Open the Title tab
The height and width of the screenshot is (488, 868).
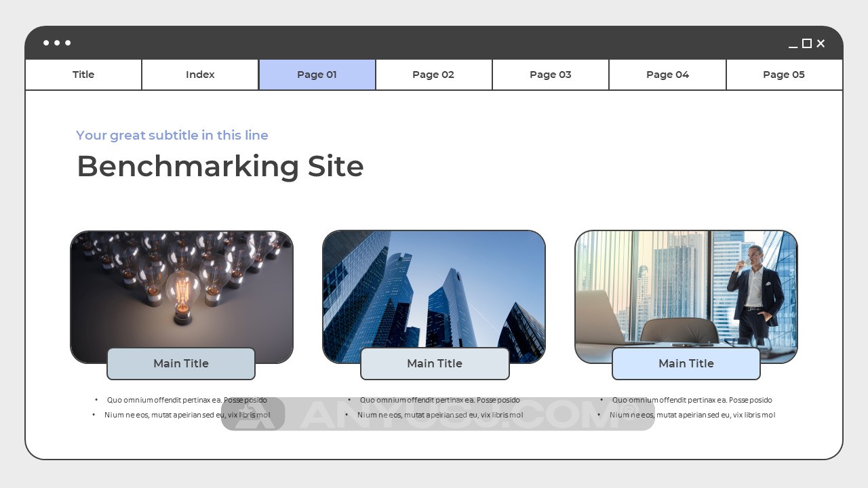83,75
